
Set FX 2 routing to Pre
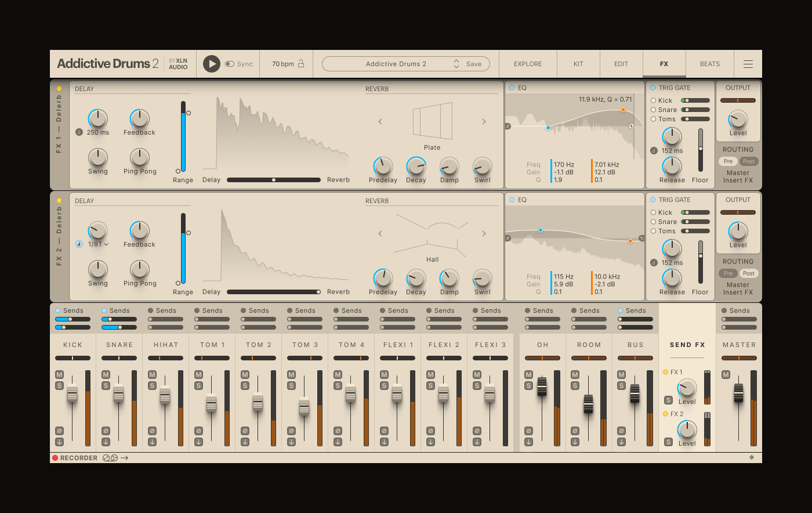pyautogui.click(x=728, y=273)
